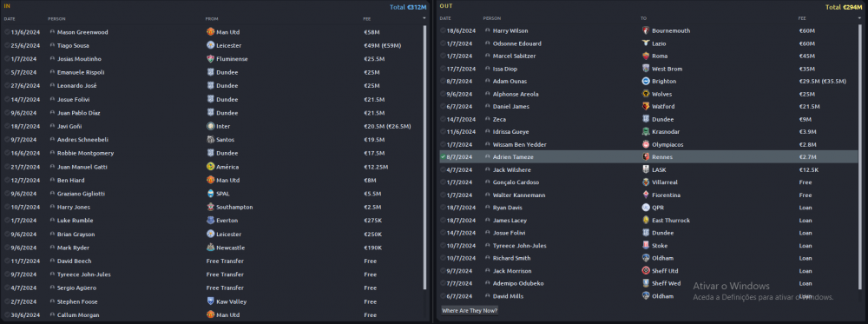Click the Wolves club badge
Image resolution: width=868 pixels, height=324 pixels.
[646, 94]
